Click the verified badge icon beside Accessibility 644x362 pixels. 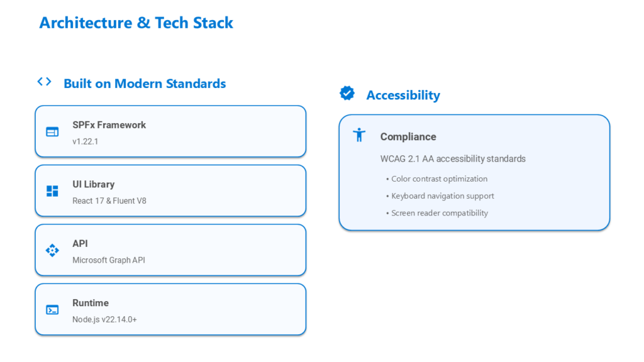(x=347, y=94)
